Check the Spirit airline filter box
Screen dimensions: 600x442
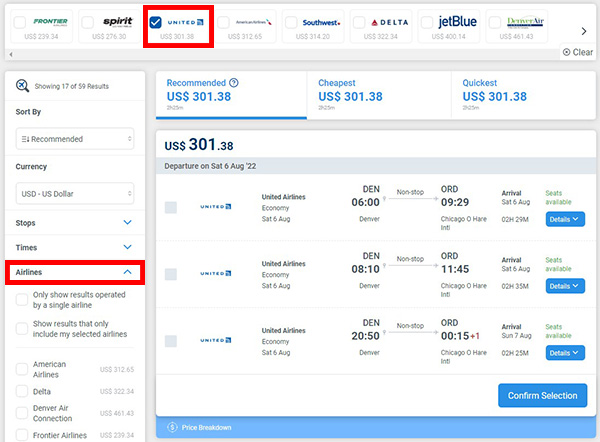88,23
